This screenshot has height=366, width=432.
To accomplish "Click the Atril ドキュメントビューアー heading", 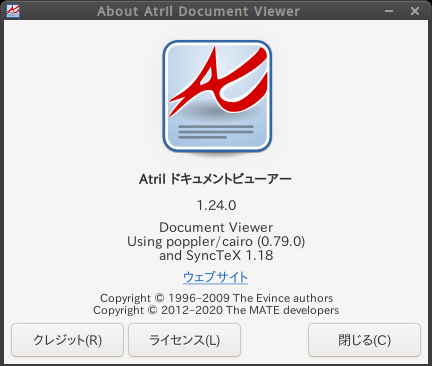I will click(215, 179).
